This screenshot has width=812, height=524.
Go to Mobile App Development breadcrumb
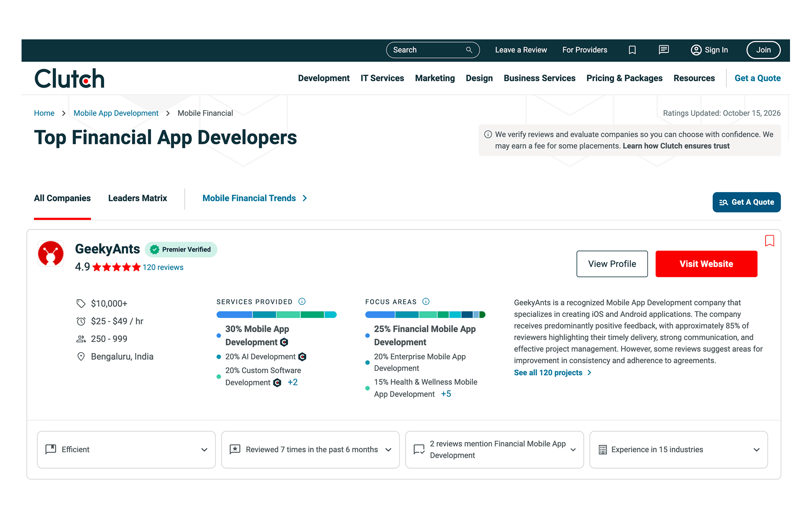[x=116, y=113]
